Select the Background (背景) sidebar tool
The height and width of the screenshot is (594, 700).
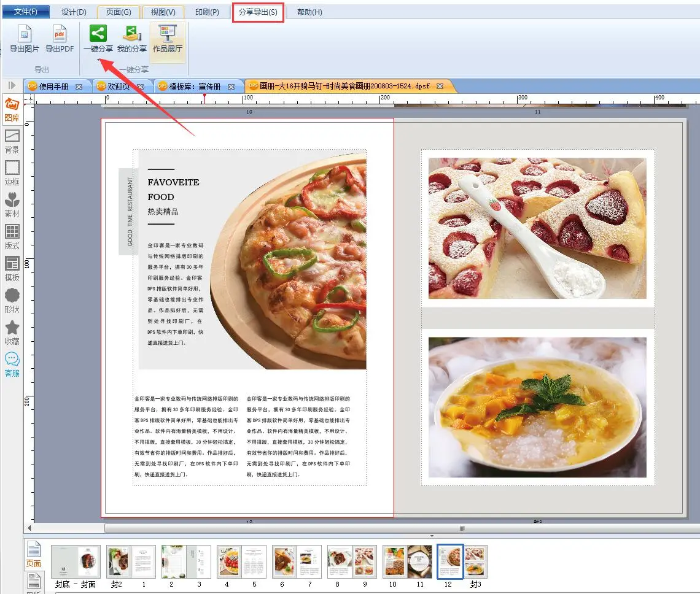pyautogui.click(x=12, y=141)
